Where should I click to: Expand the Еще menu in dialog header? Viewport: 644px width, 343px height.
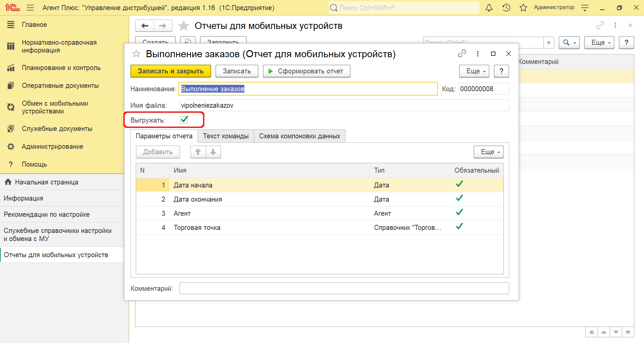[476, 71]
